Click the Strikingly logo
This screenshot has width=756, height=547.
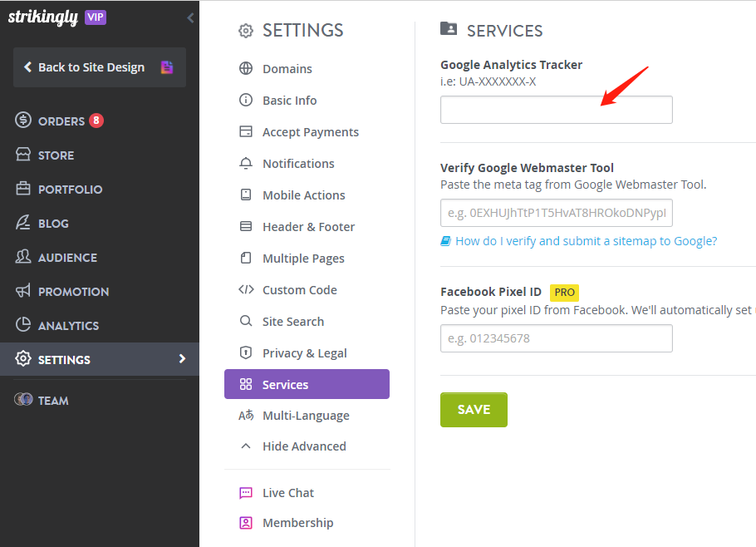(x=43, y=17)
